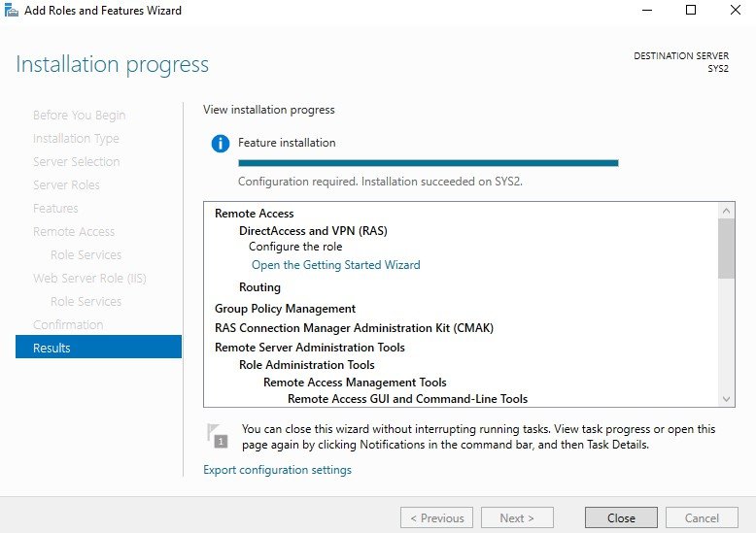Screen dimensions: 756x533
Task: Click the blue information icon beside Feature installation
Action: [x=221, y=144]
